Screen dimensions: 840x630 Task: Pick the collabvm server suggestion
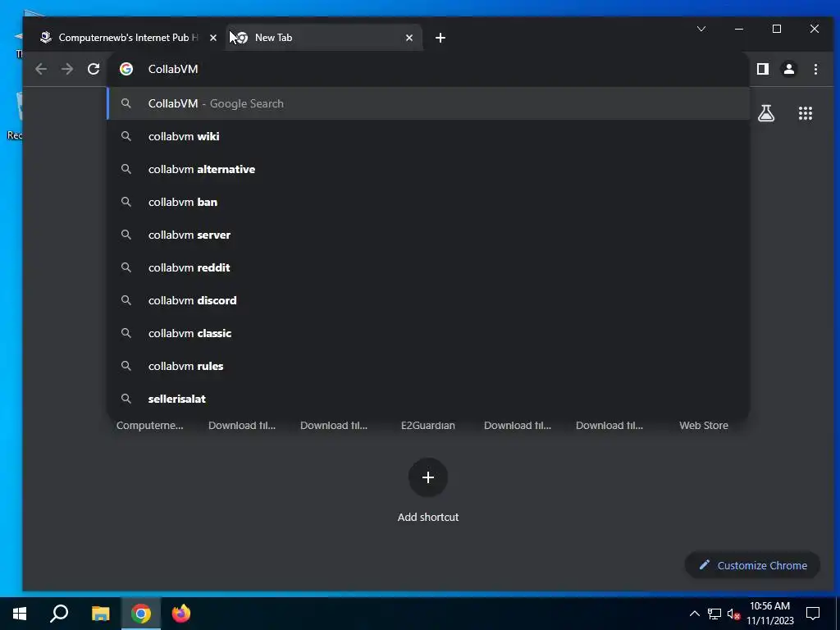pyautogui.click(x=428, y=235)
